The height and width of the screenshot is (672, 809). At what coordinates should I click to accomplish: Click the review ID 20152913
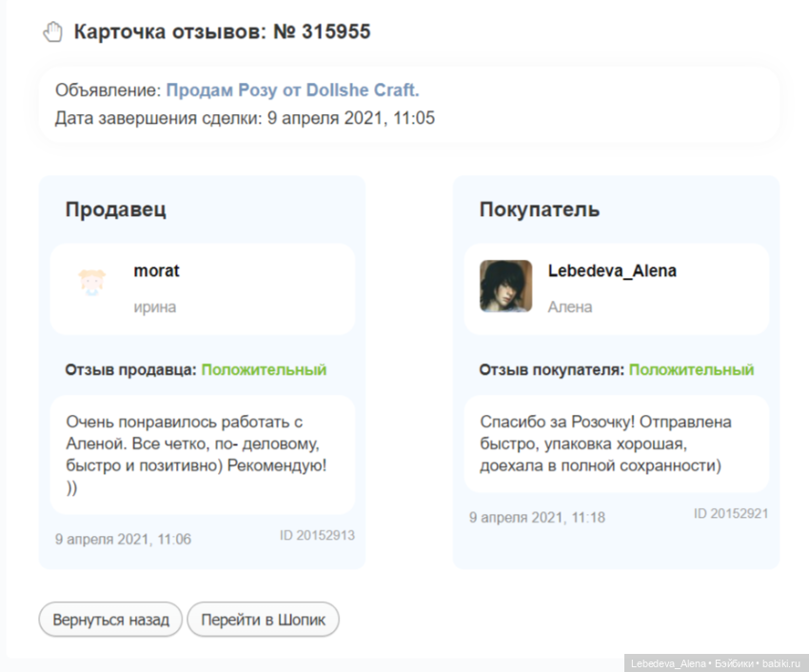pos(317,536)
